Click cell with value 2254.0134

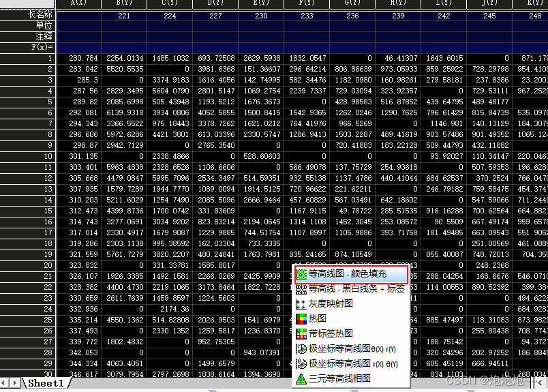click(x=124, y=59)
